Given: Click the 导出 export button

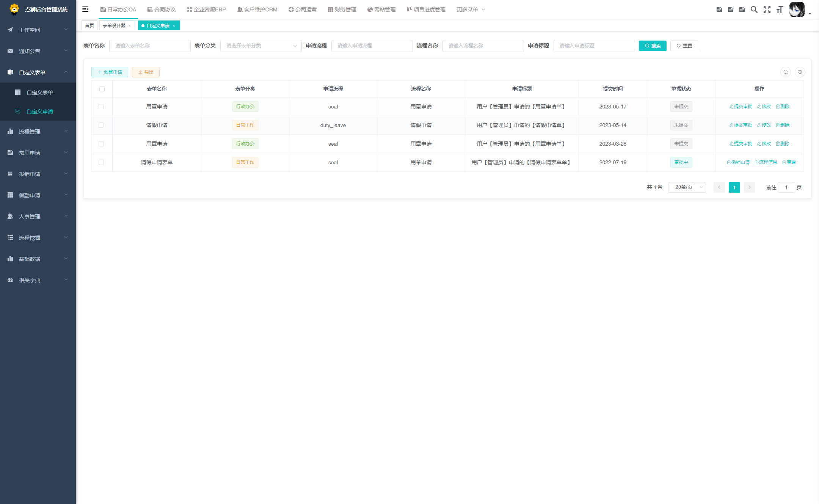Looking at the screenshot, I should (146, 72).
